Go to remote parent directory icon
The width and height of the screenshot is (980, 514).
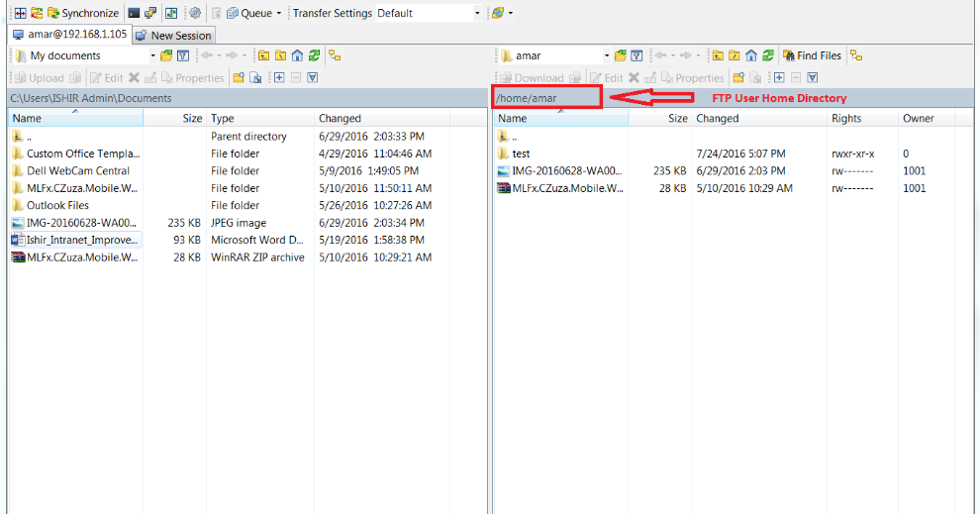pyautogui.click(x=718, y=55)
